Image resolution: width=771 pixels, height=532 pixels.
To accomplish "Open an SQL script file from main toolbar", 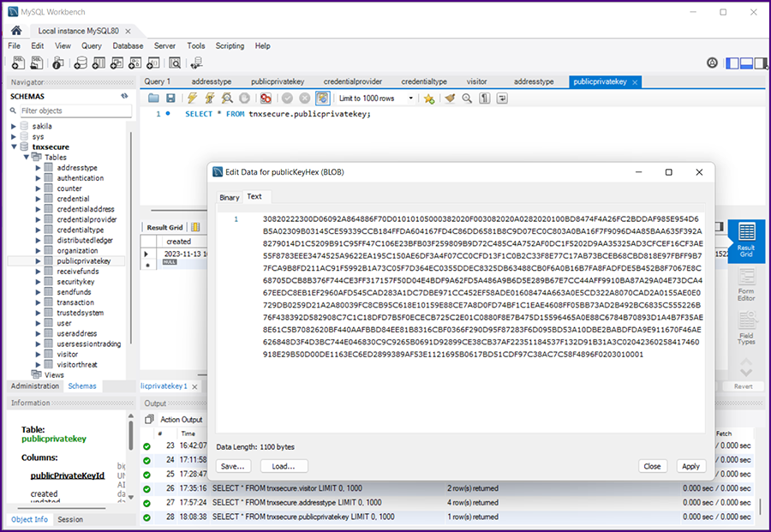I will click(36, 63).
